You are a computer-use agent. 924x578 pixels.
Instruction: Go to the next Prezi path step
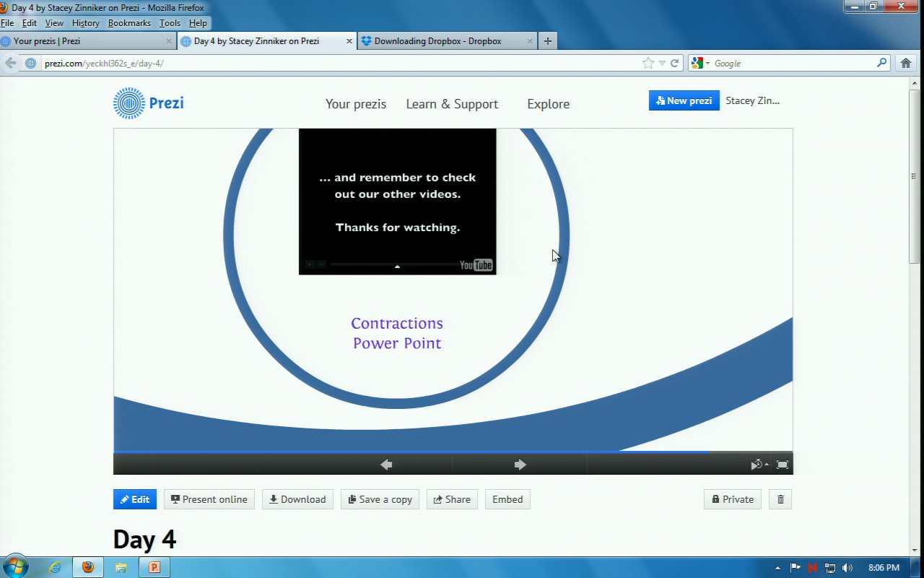click(520, 465)
